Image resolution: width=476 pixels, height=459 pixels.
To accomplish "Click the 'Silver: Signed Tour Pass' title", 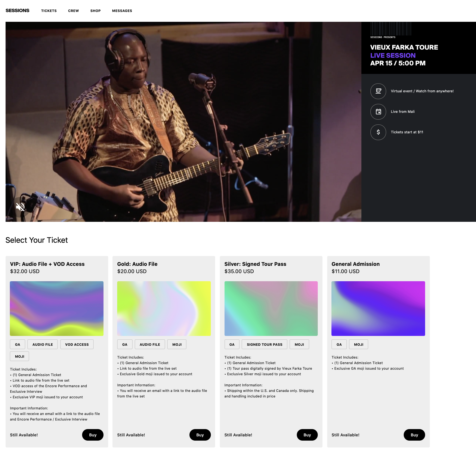I will tap(255, 264).
